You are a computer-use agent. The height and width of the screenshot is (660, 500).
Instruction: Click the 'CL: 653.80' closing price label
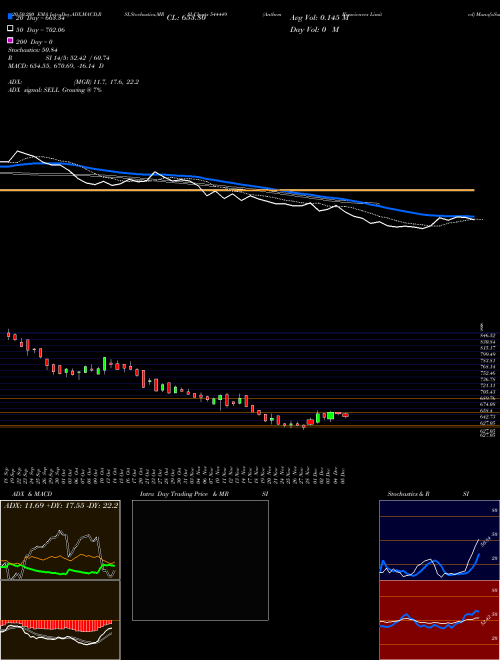point(186,18)
